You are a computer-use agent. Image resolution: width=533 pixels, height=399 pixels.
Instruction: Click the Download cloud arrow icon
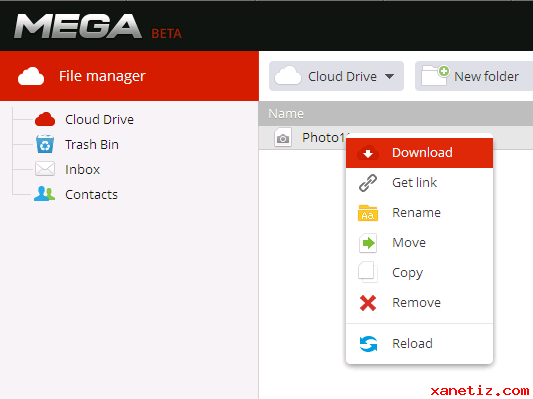pyautogui.click(x=368, y=153)
